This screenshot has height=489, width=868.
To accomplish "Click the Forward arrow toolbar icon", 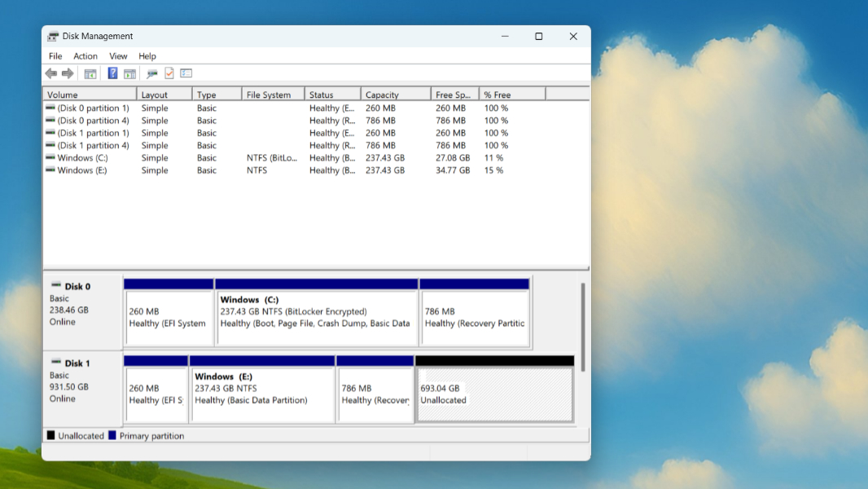I will pos(68,73).
